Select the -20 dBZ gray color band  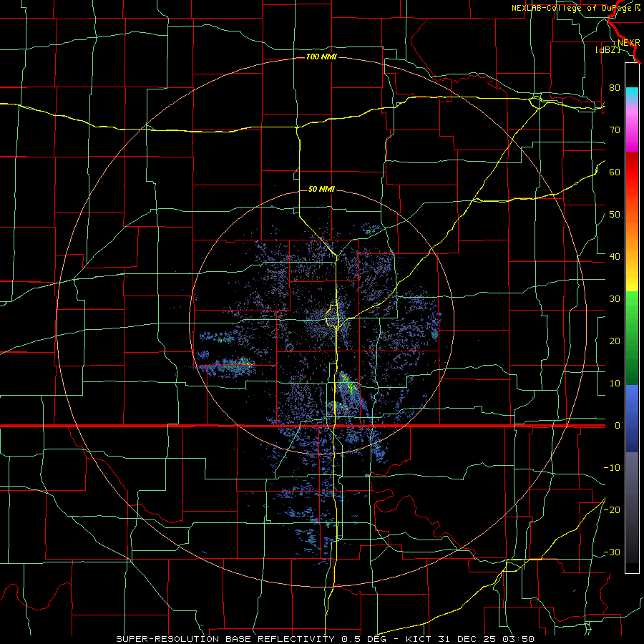632,509
